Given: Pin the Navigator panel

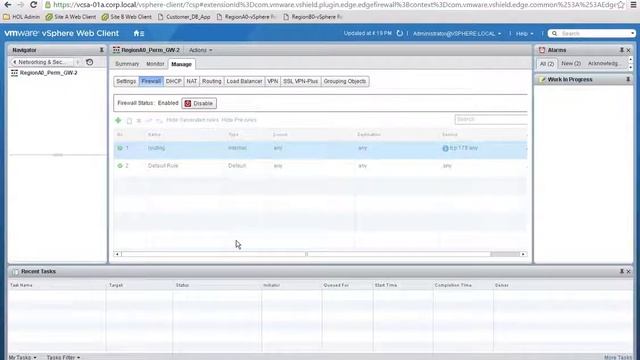Looking at the screenshot, I should (102, 50).
